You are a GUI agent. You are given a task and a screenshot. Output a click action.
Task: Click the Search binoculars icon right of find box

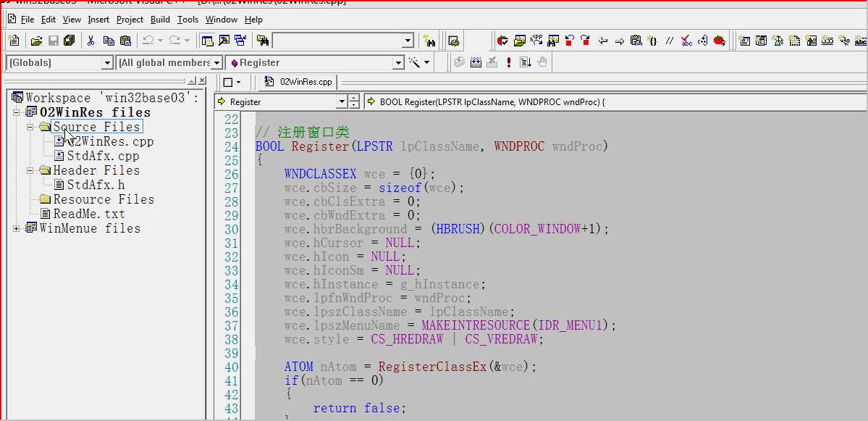[x=429, y=41]
